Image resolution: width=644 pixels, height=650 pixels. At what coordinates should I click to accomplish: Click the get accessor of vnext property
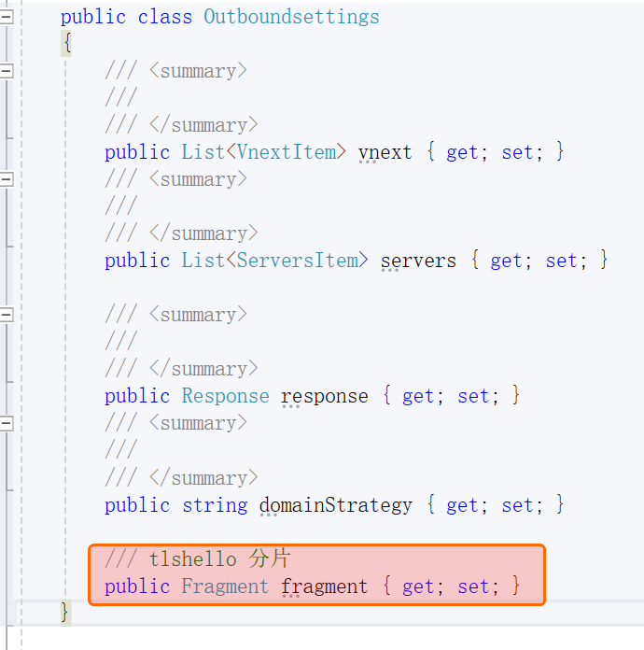(462, 152)
